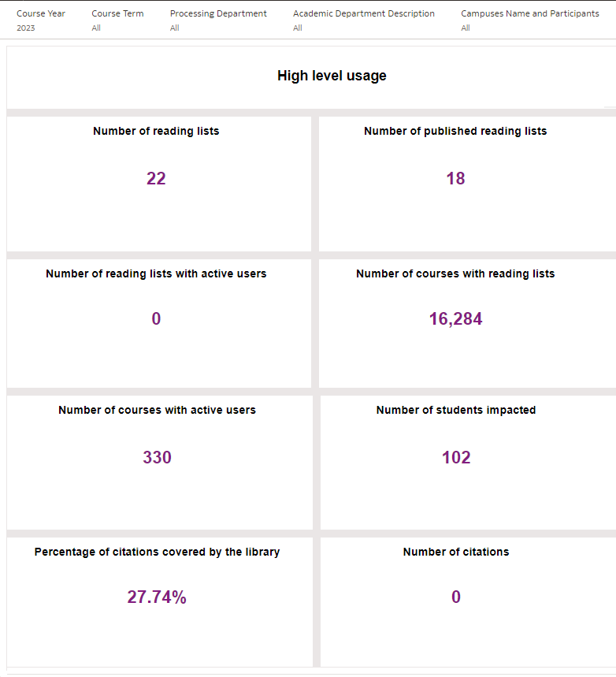This screenshot has height=677, width=616.
Task: Open the Processing Department filter
Action: click(x=218, y=13)
